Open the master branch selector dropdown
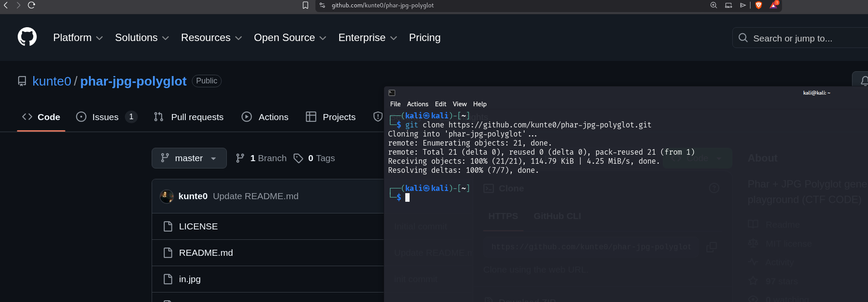This screenshot has height=302, width=868. [x=189, y=158]
